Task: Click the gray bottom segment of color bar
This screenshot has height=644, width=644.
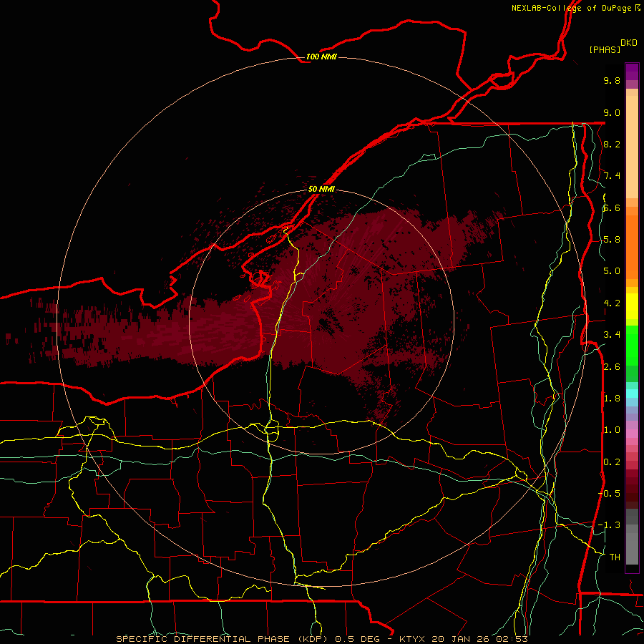Action: click(x=632, y=545)
